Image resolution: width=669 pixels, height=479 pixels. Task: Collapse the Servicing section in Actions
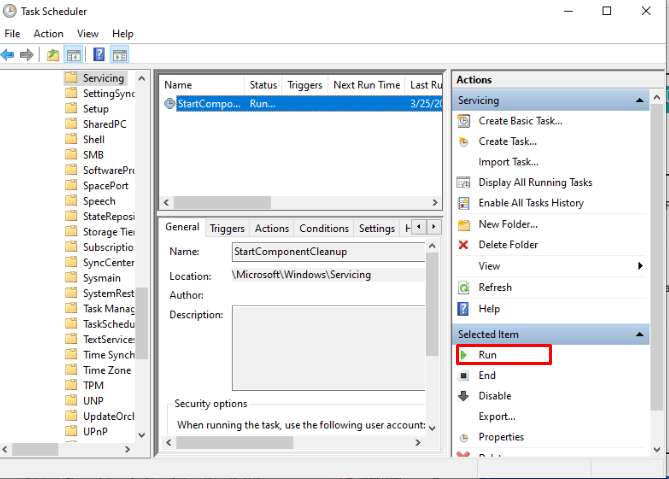pyautogui.click(x=639, y=101)
